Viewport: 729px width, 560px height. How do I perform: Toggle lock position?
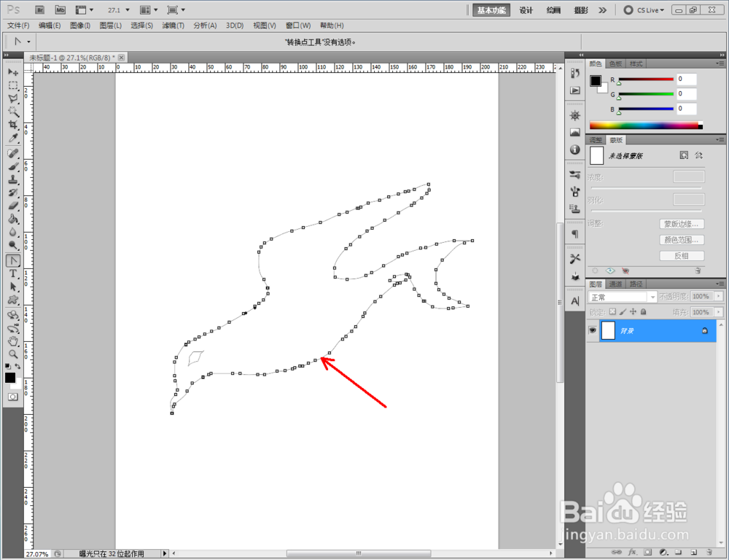coord(633,311)
